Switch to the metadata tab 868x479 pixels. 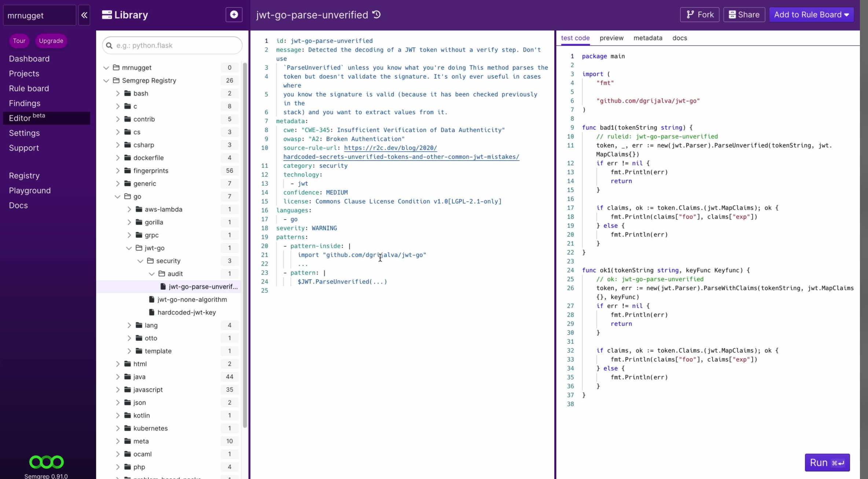click(x=648, y=38)
